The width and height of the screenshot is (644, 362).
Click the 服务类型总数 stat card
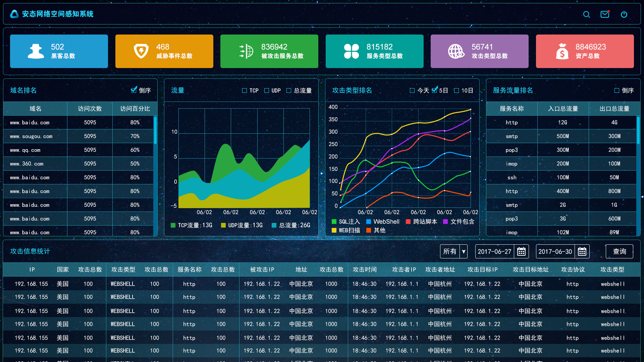click(x=375, y=51)
